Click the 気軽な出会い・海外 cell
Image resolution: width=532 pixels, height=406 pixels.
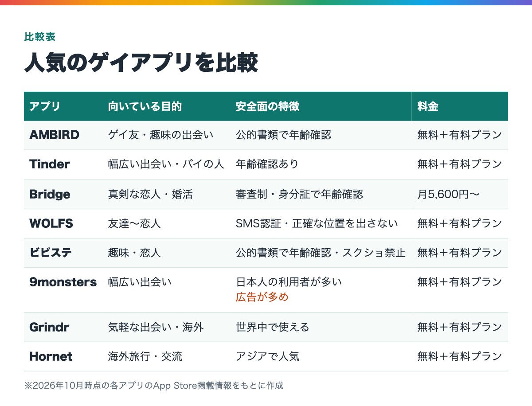coord(166,327)
